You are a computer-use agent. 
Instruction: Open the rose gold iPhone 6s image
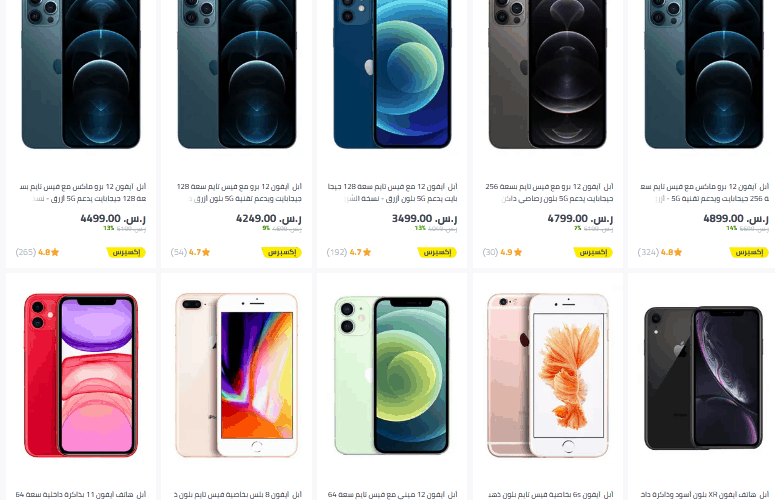tap(548, 375)
